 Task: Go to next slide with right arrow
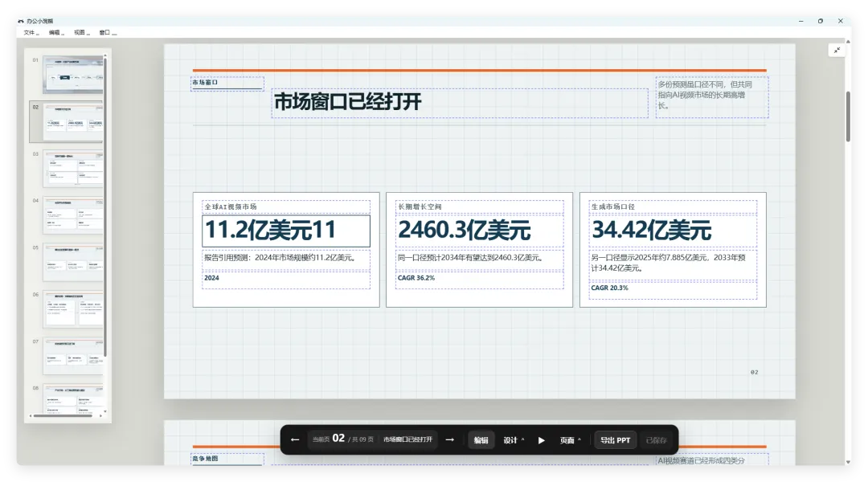coord(449,440)
